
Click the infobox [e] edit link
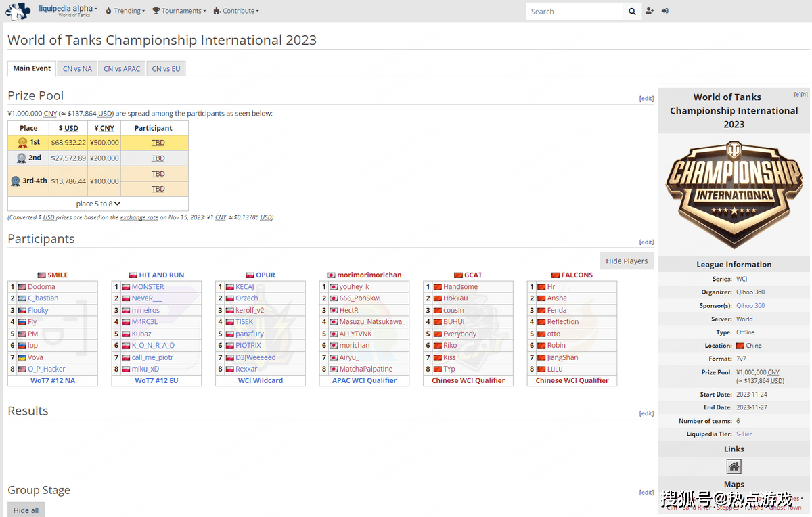(x=798, y=95)
